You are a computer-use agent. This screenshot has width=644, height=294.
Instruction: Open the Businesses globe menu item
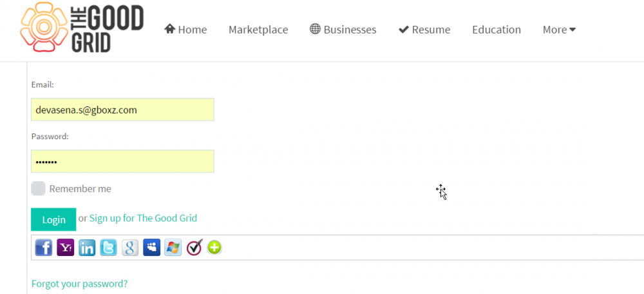coord(343,30)
